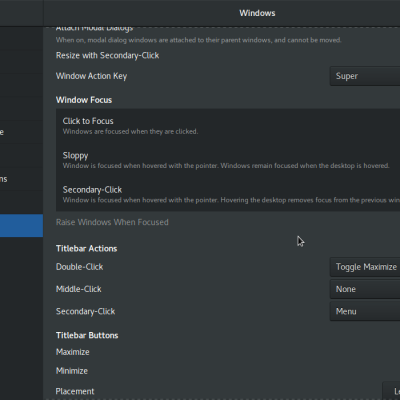
Task: Click the Minimize titlebar button row
Action: click(228, 371)
